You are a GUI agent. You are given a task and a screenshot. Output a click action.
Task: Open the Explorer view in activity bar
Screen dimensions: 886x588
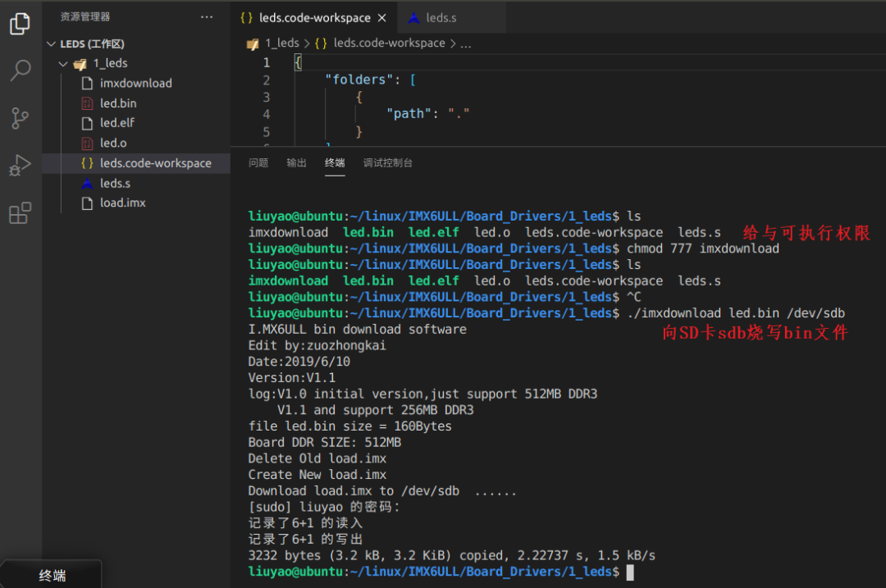click(20, 25)
